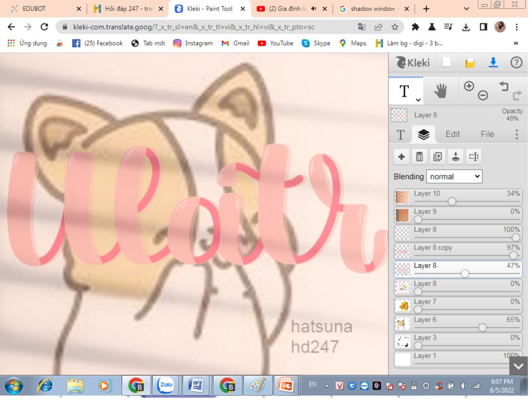Collapse panel with bottom chevron button
Image resolution: width=532 pixels, height=410 pixels.
pos(518,366)
